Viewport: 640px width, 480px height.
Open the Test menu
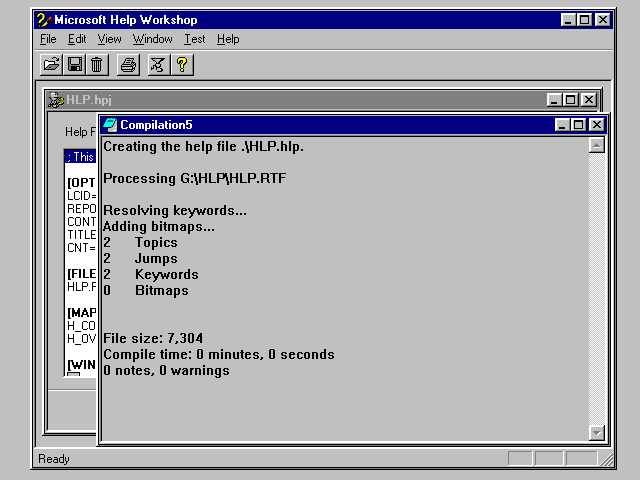point(194,39)
